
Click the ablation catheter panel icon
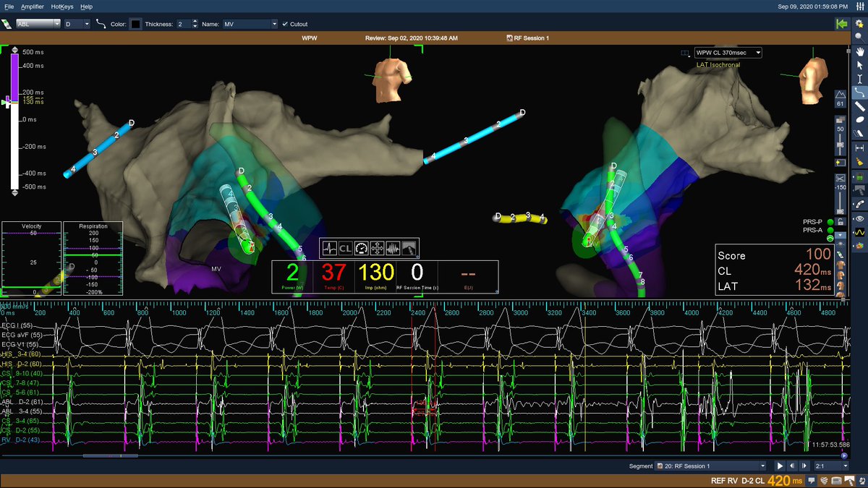point(409,248)
